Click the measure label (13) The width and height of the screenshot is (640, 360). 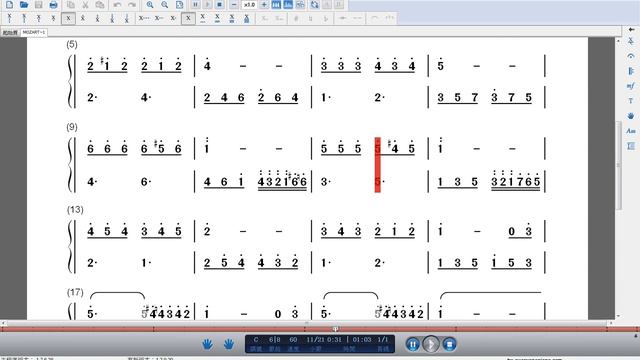coord(75,209)
